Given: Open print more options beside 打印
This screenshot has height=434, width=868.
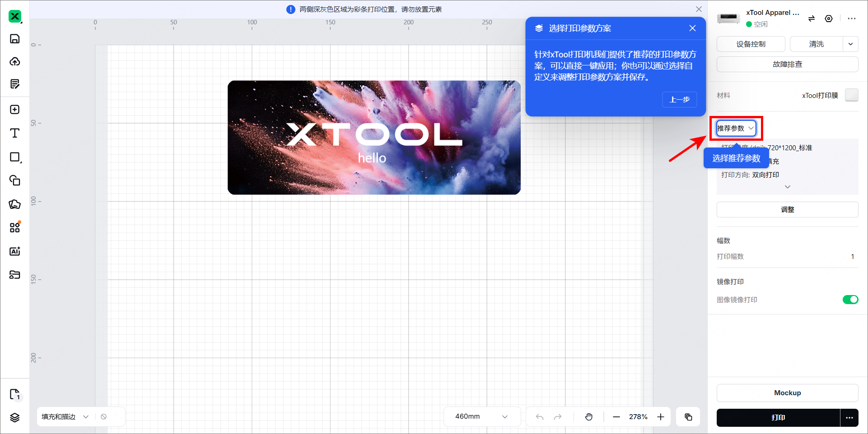Looking at the screenshot, I should point(849,418).
